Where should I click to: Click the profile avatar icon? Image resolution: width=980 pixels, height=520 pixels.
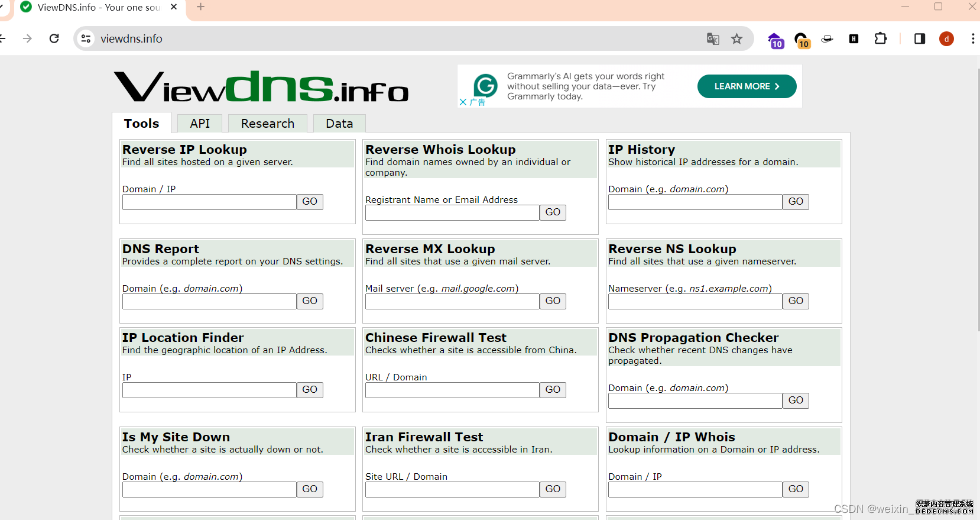click(946, 39)
